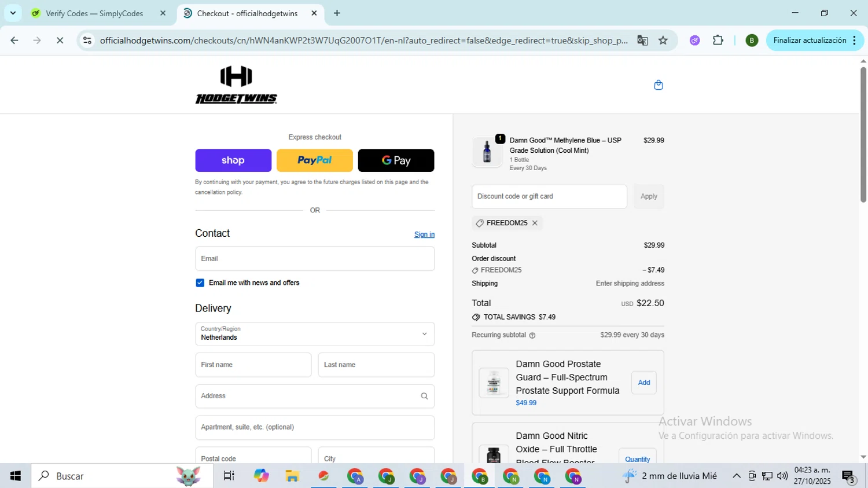Click the translate page icon in address bar
Image resolution: width=868 pixels, height=488 pixels.
pyautogui.click(x=642, y=41)
